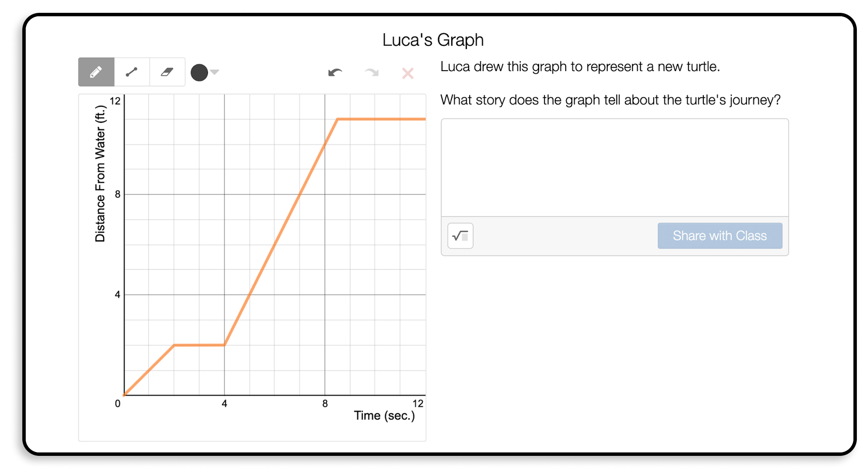This screenshot has width=868, height=473.
Task: Click the redo arrow
Action: (x=371, y=73)
